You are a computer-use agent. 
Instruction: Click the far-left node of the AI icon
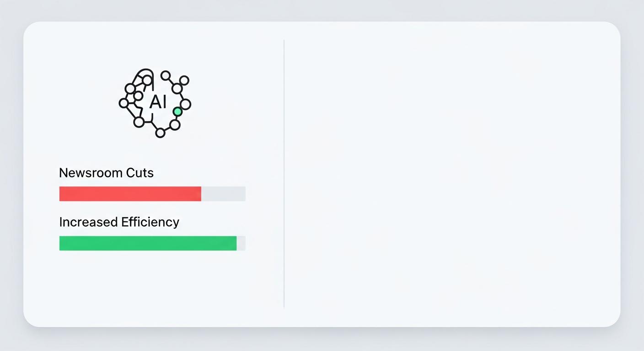click(x=123, y=103)
